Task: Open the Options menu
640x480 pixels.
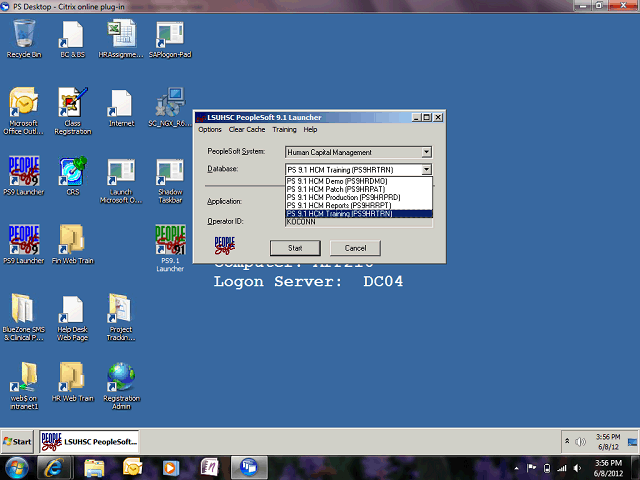Action: click(x=210, y=129)
